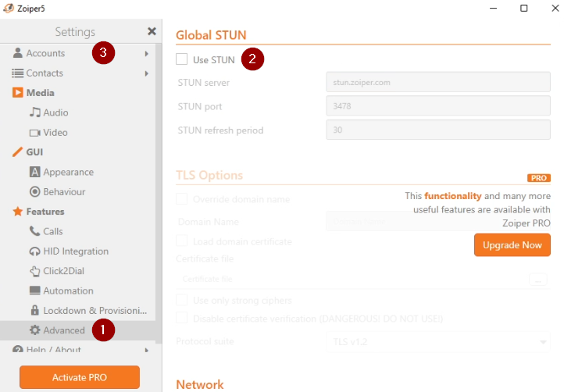Expand the Help / About arrow
This screenshot has height=392, width=564.
click(146, 350)
